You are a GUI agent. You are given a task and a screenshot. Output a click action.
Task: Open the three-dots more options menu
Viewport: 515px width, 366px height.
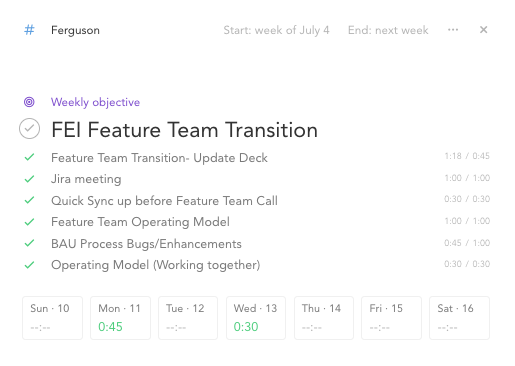coord(453,30)
